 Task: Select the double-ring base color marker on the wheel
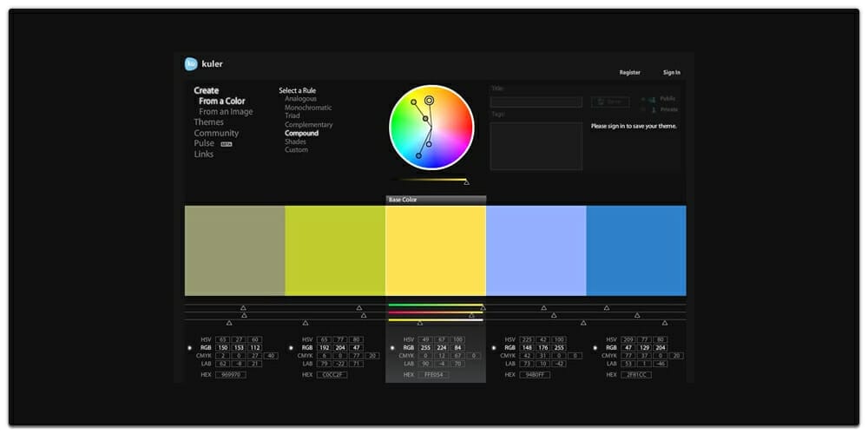click(429, 100)
